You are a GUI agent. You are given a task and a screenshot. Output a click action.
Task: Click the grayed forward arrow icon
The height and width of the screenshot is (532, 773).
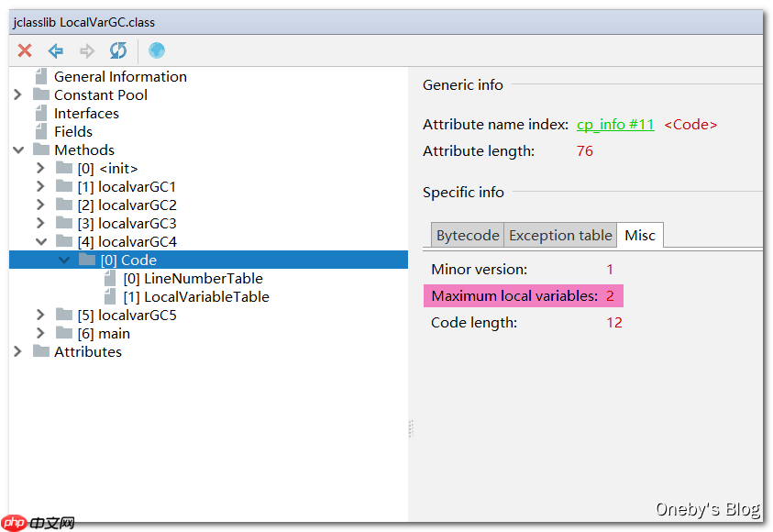pyautogui.click(x=87, y=50)
